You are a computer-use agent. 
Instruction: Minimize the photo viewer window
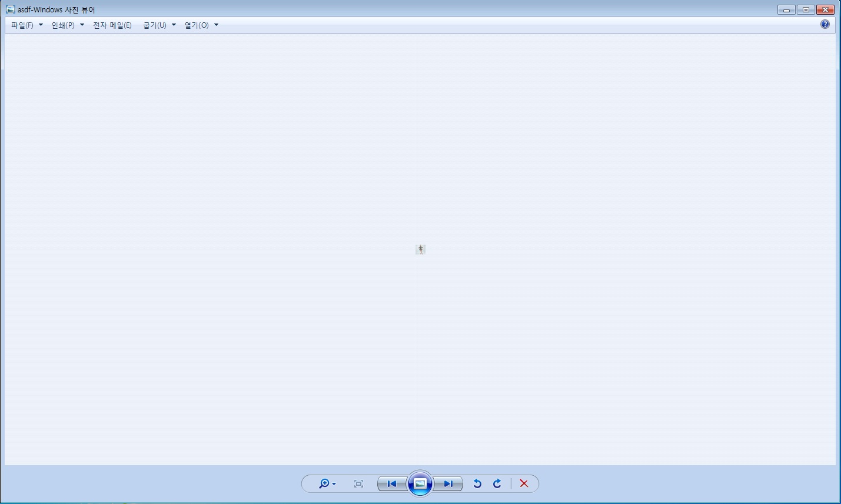(x=787, y=9)
